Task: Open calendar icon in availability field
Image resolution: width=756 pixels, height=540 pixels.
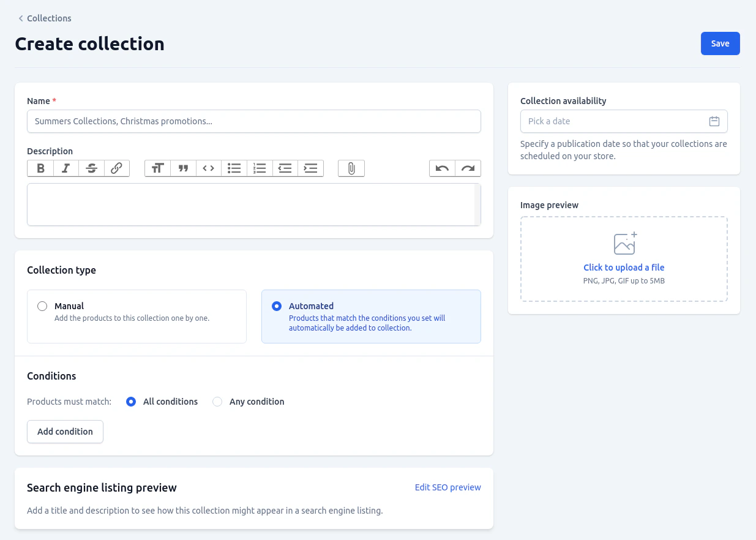Action: tap(714, 121)
